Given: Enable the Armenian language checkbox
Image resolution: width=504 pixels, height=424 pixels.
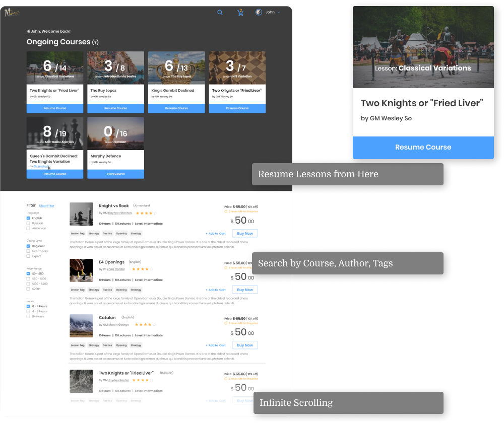Looking at the screenshot, I should 28,229.
